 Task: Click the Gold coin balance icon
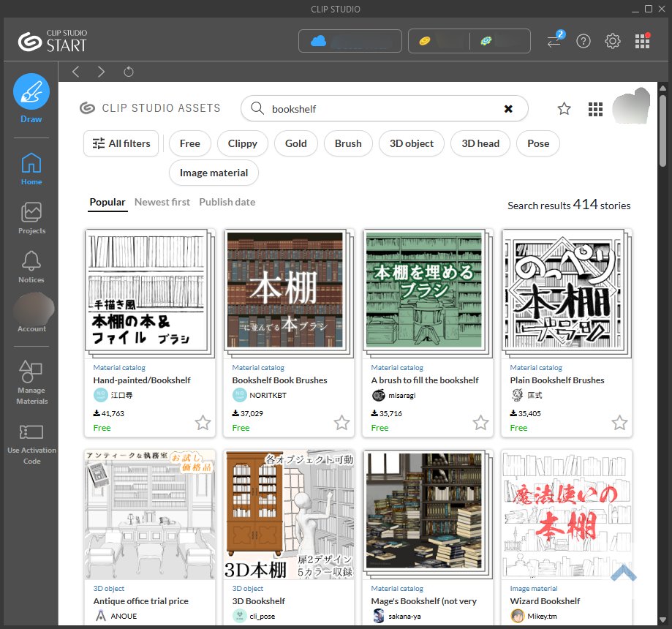[x=424, y=41]
